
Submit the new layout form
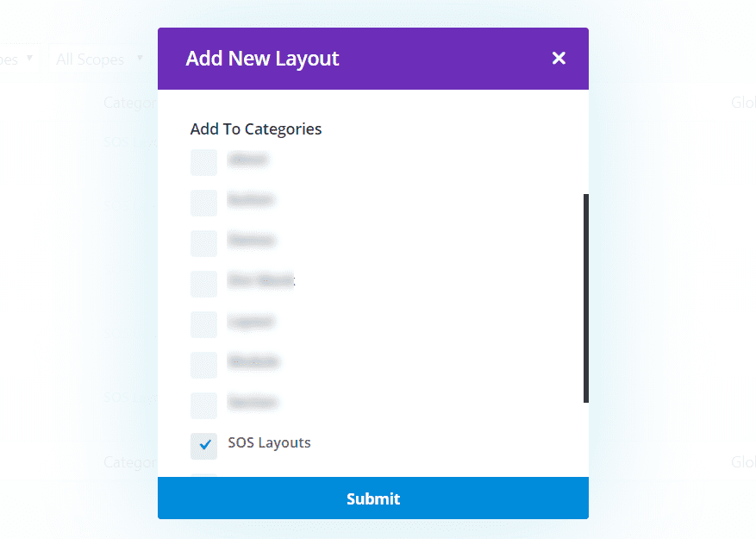click(373, 498)
